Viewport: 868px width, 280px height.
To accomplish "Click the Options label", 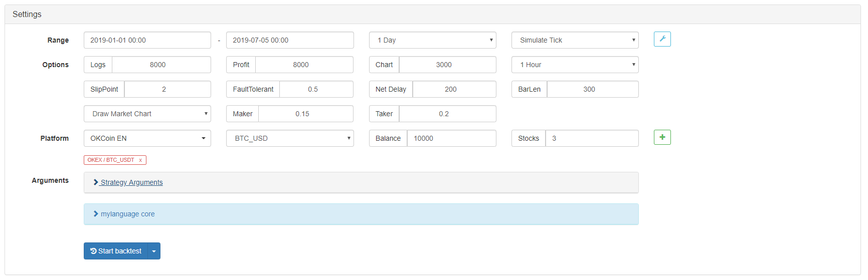I will (56, 65).
